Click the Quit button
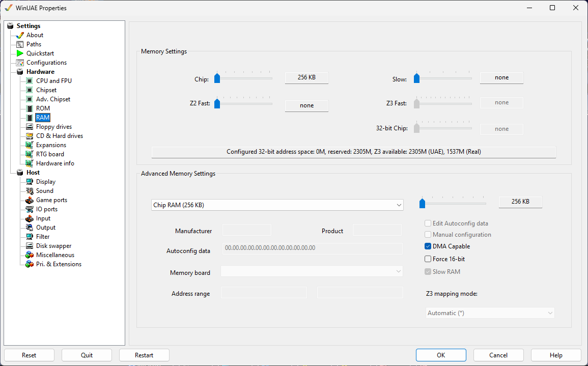 tap(87, 355)
